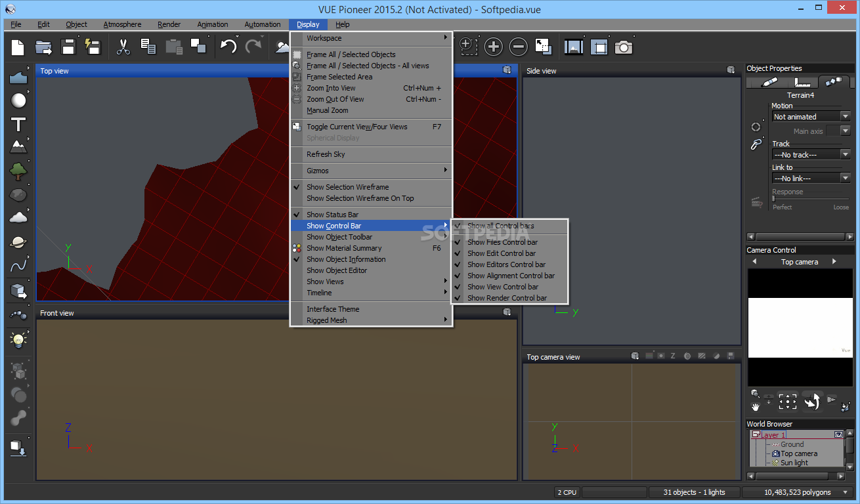Switch to Aspect tab with pen icon

[769, 82]
